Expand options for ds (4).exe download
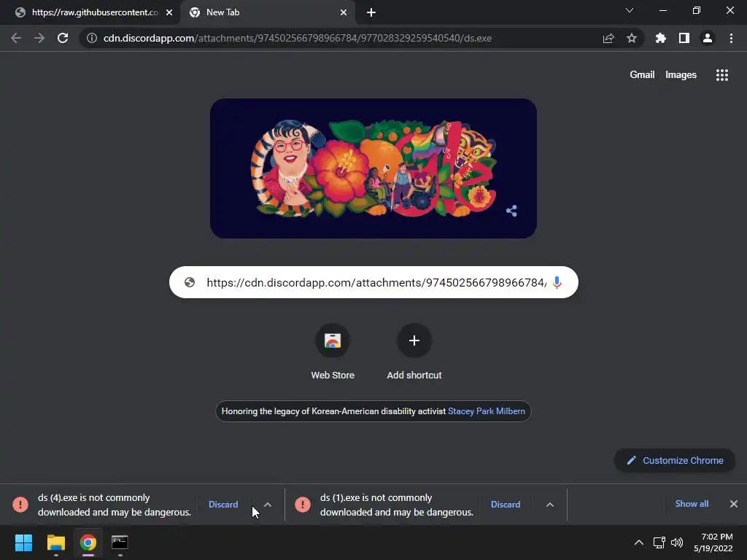Screen dimensions: 747x560 pyautogui.click(x=268, y=505)
